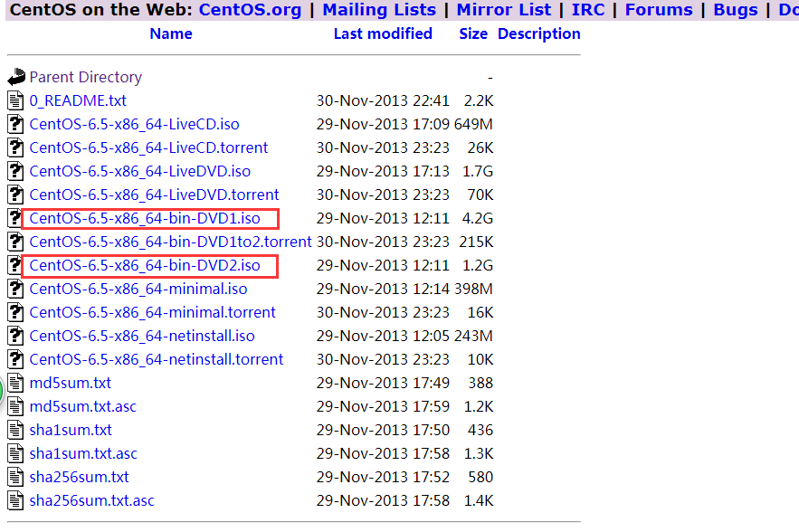Open the Mailing Lists link
799x532 pixels.
[379, 10]
